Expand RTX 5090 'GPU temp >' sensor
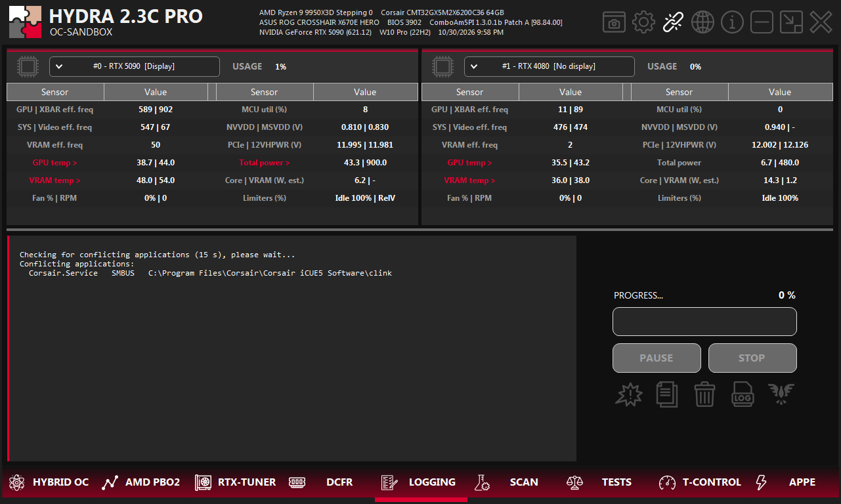The width and height of the screenshot is (841, 504). click(54, 163)
